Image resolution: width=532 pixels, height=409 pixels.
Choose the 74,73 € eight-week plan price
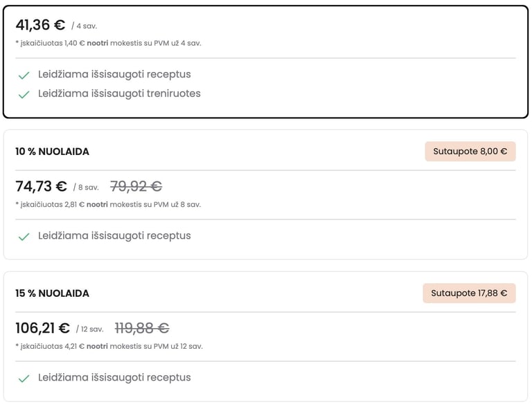pos(41,187)
